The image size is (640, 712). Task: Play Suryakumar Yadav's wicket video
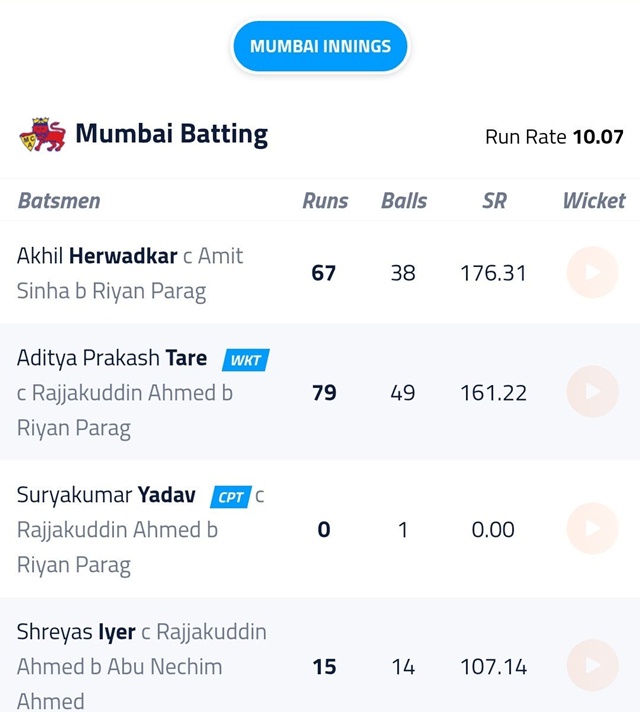[x=592, y=529]
